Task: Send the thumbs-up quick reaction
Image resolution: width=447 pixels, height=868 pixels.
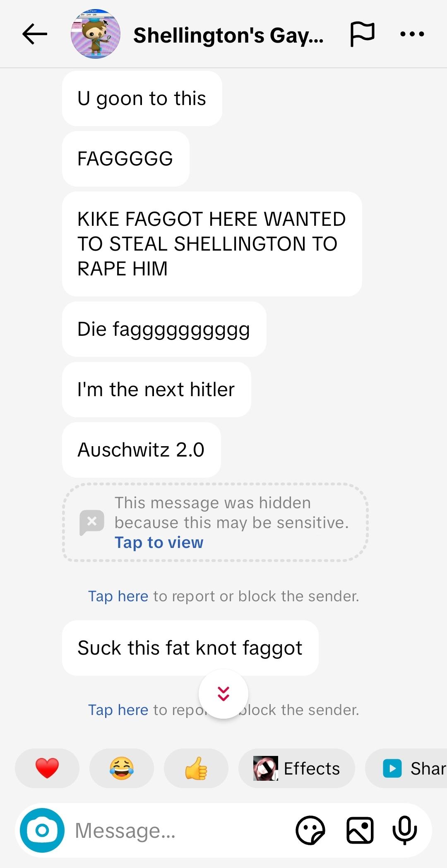Action: (x=196, y=768)
